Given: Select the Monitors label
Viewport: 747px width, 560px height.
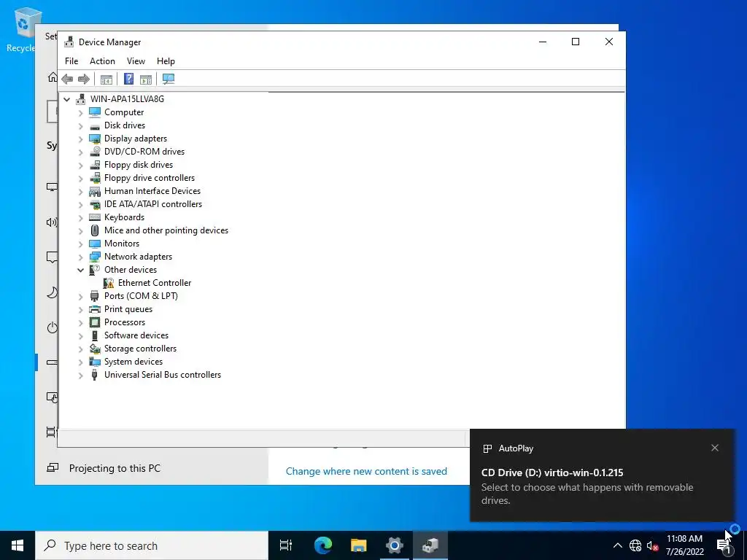Looking at the screenshot, I should (122, 244).
